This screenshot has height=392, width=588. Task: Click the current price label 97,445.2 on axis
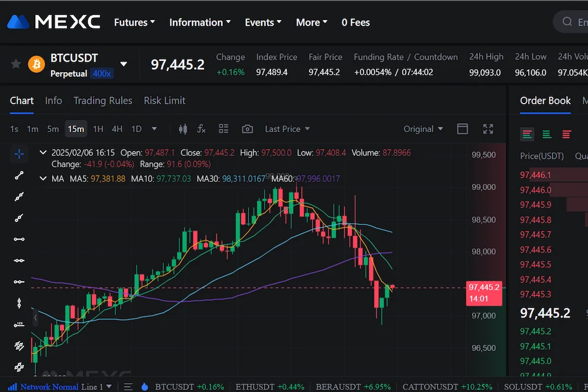pos(484,293)
